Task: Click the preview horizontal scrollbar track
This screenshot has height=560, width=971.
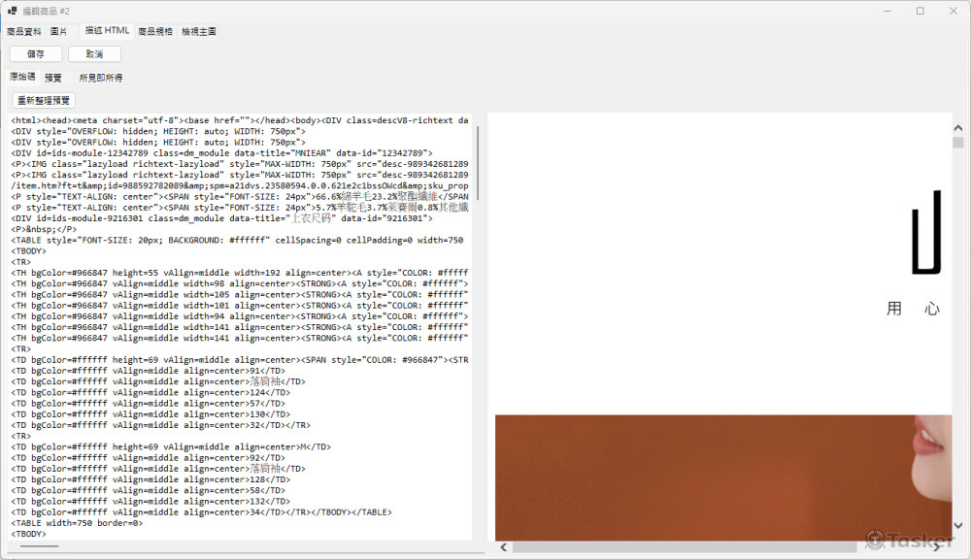Action: tap(685, 547)
